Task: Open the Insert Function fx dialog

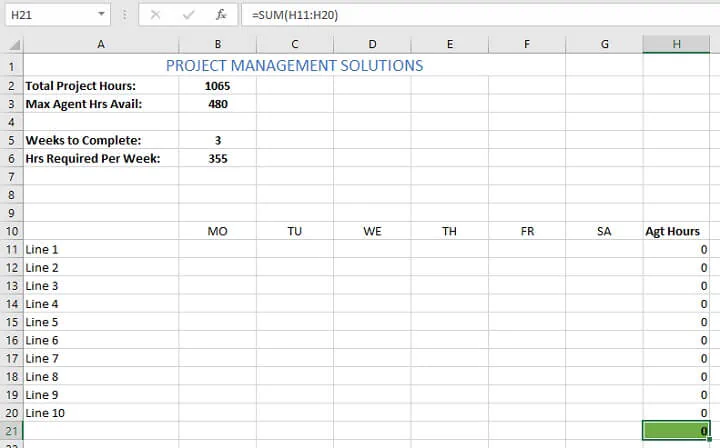Action: pyautogui.click(x=221, y=15)
